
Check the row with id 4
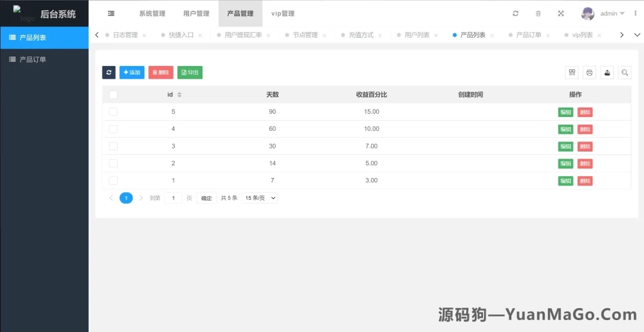(x=113, y=129)
